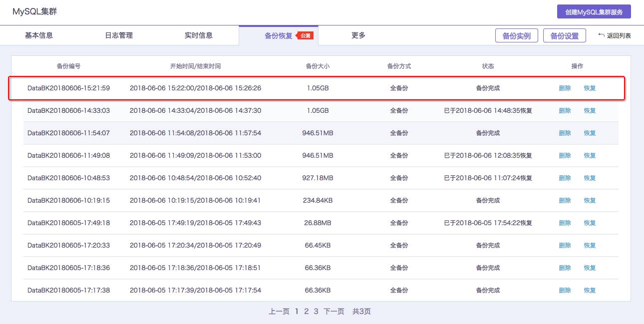Jump to page 3 of backups
Screen dimensions: 644x324
click(316, 312)
